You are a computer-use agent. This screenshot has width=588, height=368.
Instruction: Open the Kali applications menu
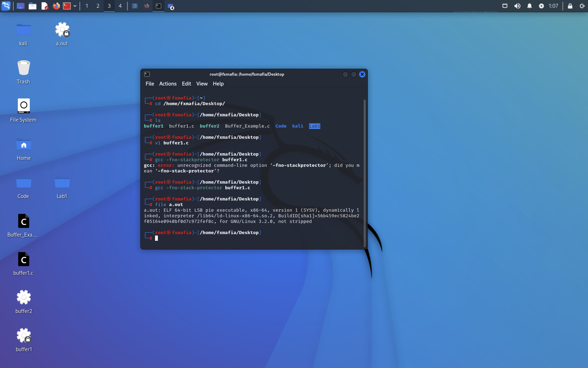6,6
